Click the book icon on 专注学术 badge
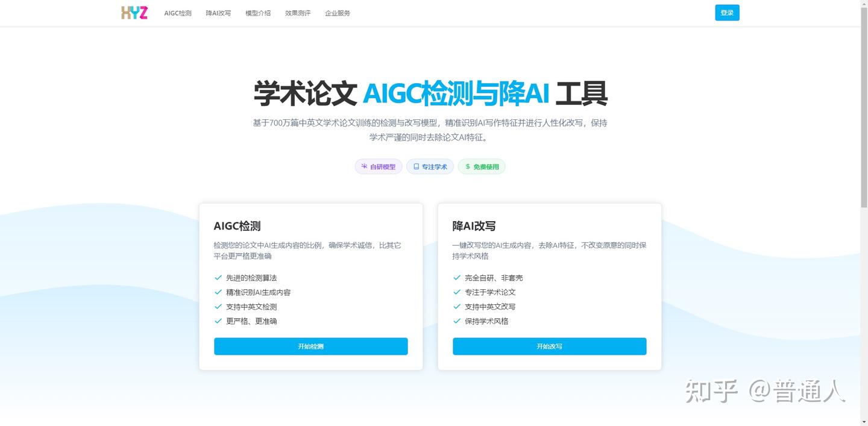This screenshot has height=426, width=868. [x=415, y=166]
